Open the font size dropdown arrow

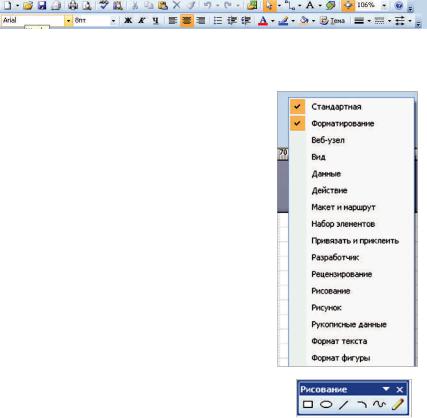113,21
